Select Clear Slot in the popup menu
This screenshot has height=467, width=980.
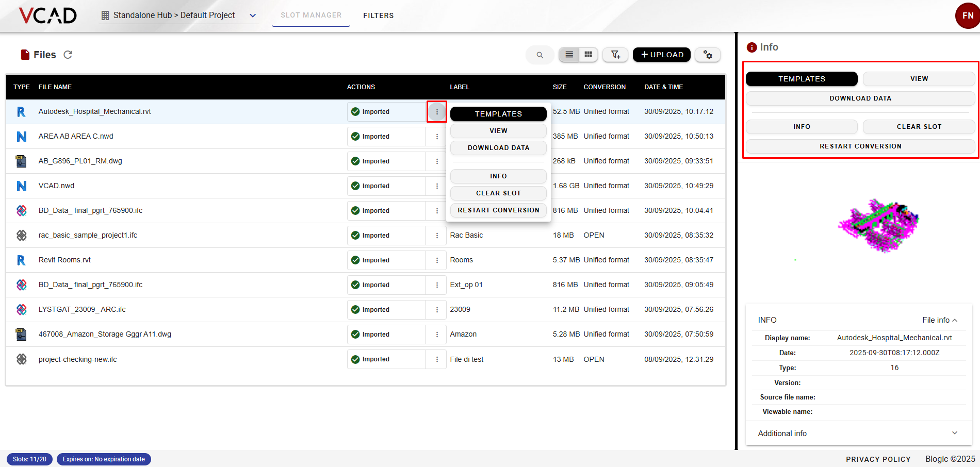tap(498, 193)
